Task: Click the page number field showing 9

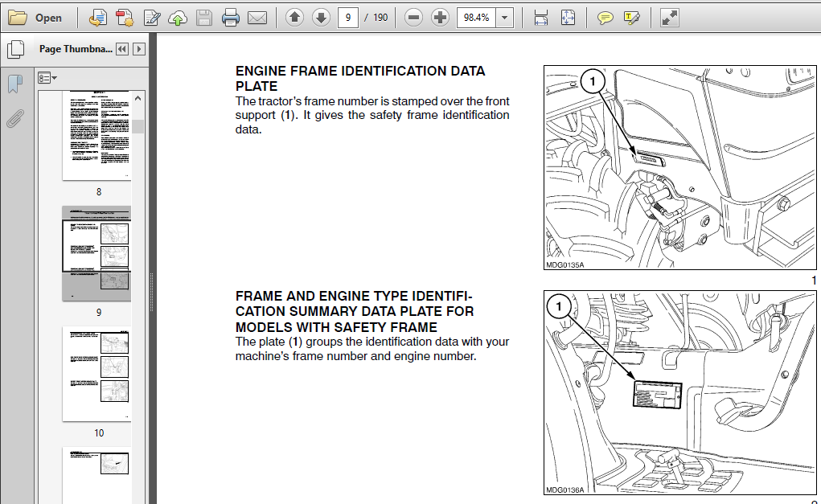Action: (348, 18)
